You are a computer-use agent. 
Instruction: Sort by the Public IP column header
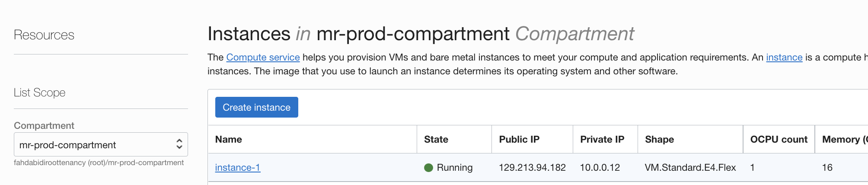click(519, 139)
